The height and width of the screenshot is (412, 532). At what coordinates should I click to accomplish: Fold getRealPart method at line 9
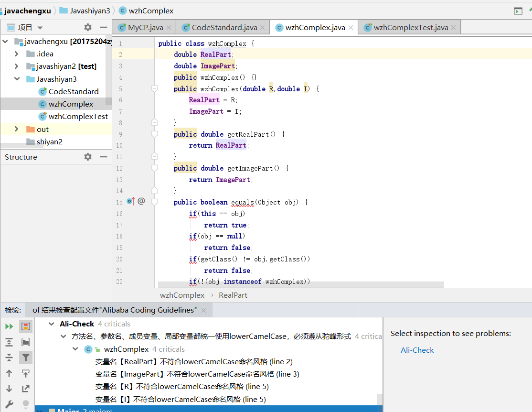(x=154, y=134)
